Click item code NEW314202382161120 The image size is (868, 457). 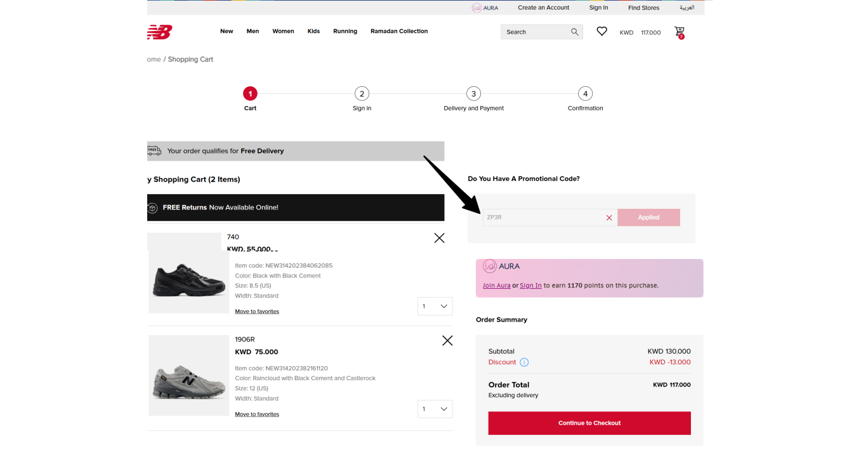(x=281, y=368)
